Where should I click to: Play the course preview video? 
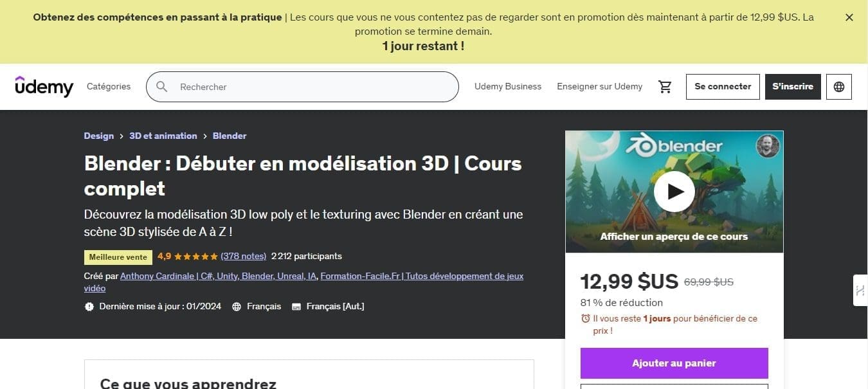[674, 191]
